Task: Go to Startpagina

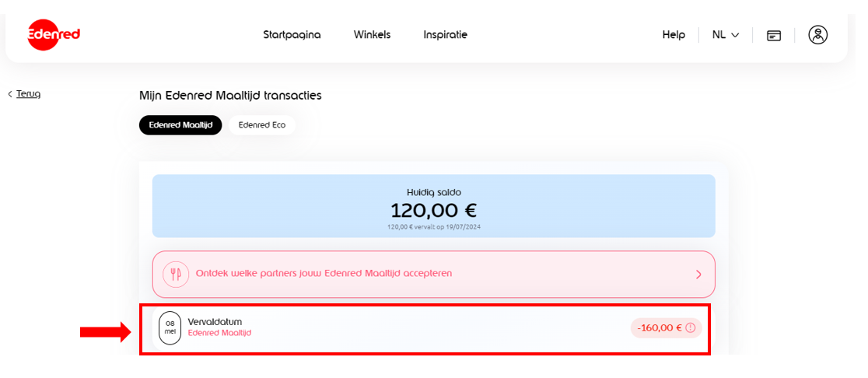Action: [x=292, y=35]
